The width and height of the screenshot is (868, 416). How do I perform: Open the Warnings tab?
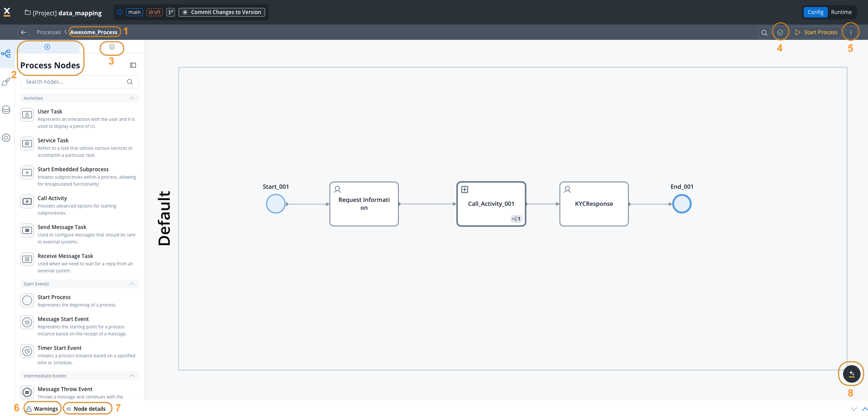42,409
